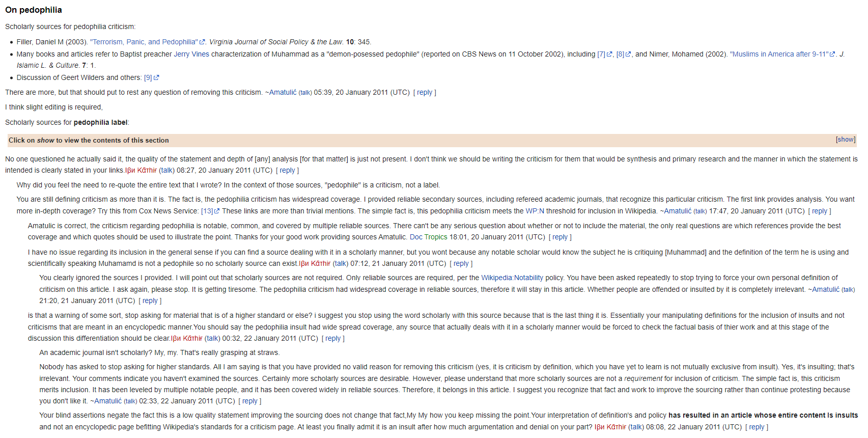Image resolution: width=868 pixels, height=438 pixels.
Task: Open Amatulić user link at 02:33 comment
Action: tap(108, 401)
